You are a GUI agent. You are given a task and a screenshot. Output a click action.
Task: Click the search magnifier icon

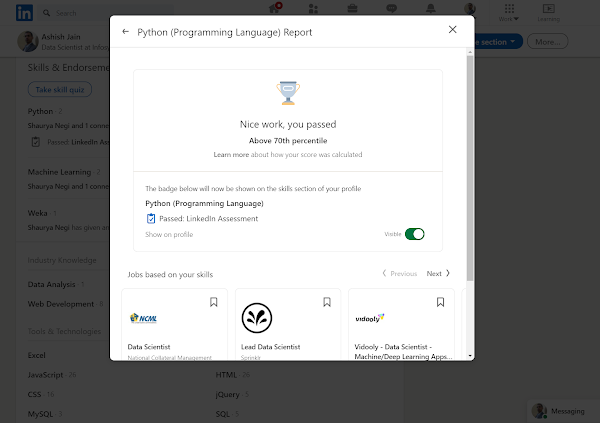(46, 13)
